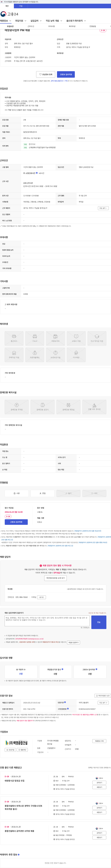Click the 식사제공 benefit icon
The height and width of the screenshot is (868, 111).
tap(76, 355)
